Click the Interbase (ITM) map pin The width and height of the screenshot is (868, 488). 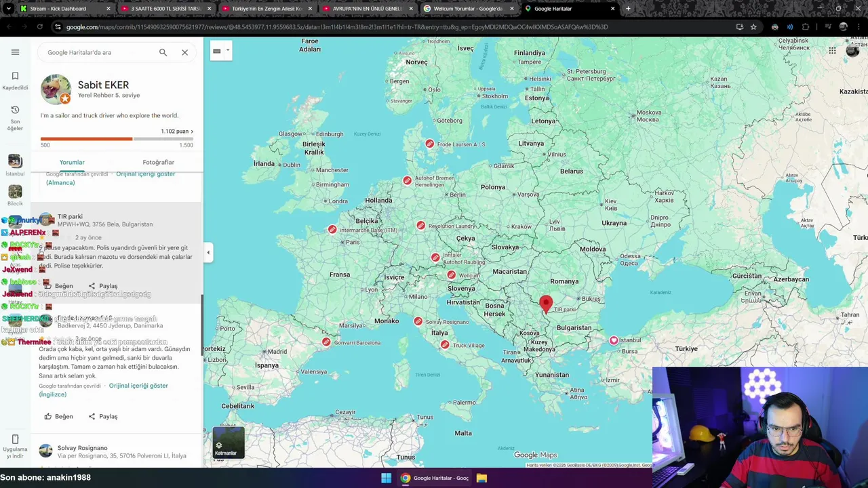coord(332,229)
